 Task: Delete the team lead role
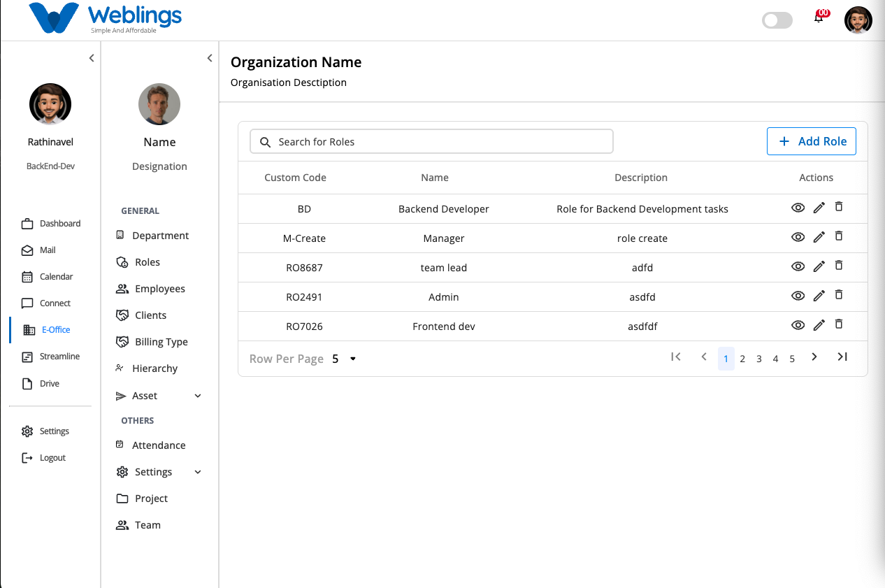point(839,266)
